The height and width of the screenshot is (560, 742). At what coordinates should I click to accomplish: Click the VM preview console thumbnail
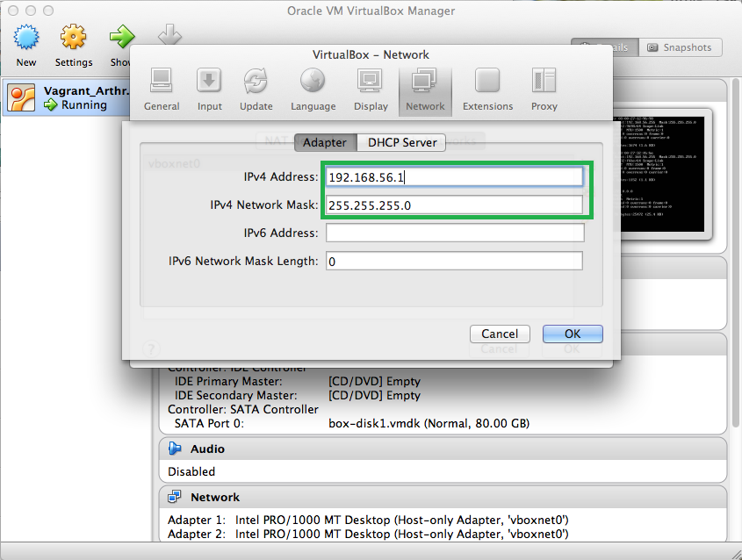(661, 174)
